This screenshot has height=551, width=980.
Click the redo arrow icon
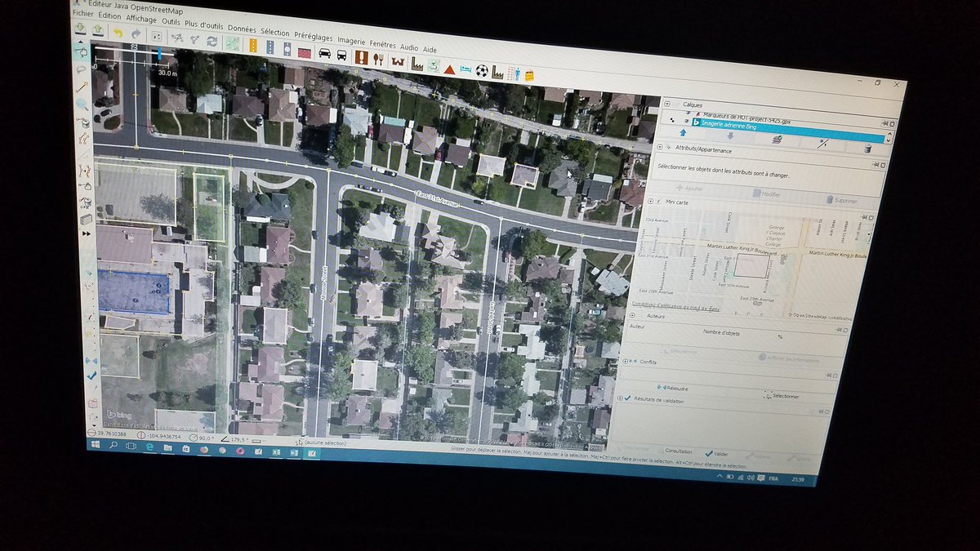pos(136,33)
